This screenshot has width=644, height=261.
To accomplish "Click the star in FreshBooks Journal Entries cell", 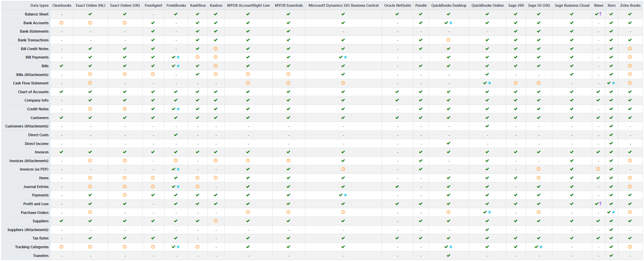I will pos(178,187).
